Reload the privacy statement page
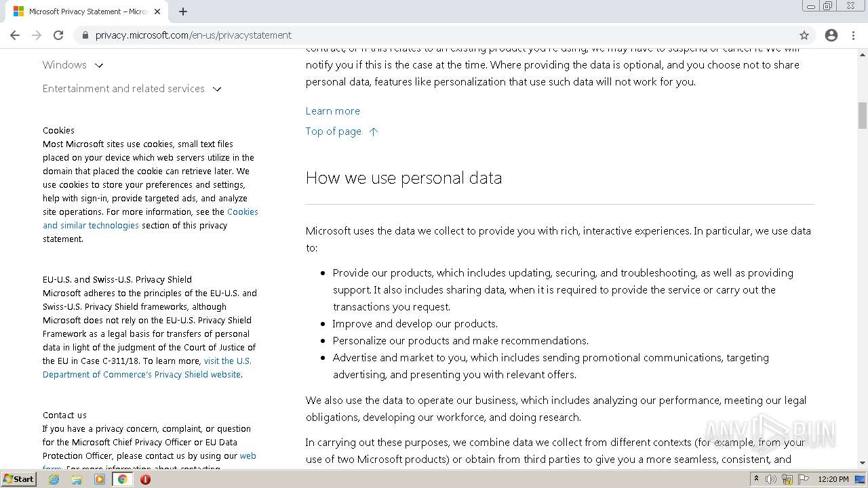 pyautogui.click(x=58, y=35)
